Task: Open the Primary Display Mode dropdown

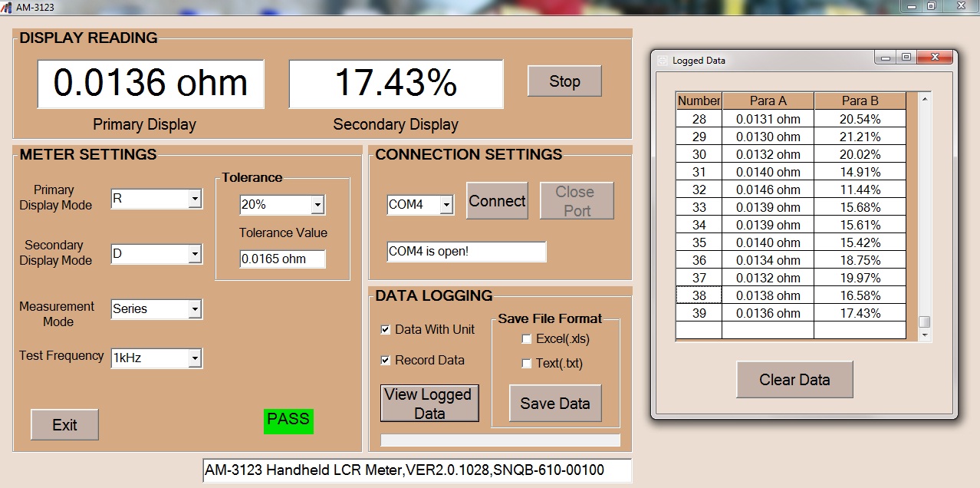Action: click(195, 199)
